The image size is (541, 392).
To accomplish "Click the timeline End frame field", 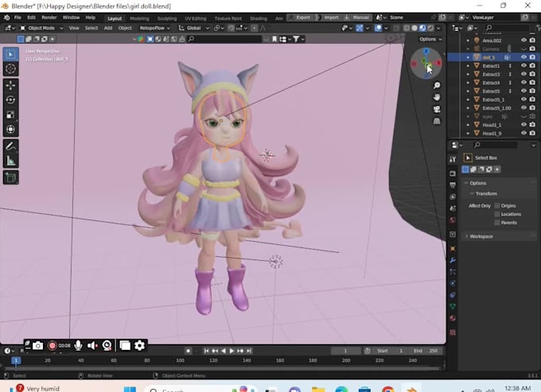I will 426,351.
